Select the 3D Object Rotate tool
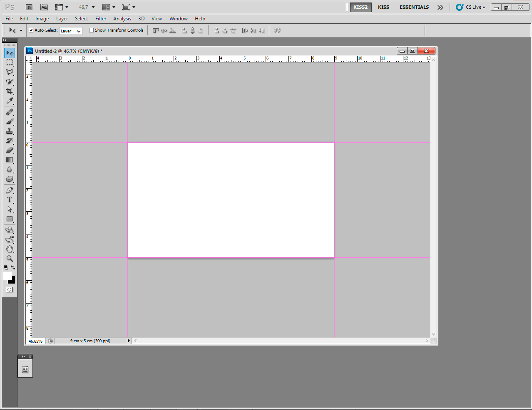532x410 pixels. tap(10, 230)
